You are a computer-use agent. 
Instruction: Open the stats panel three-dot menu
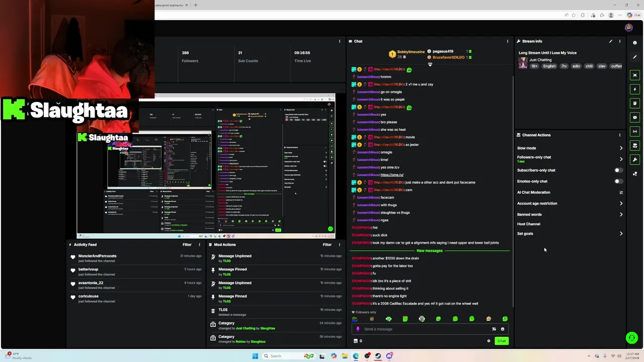click(x=340, y=41)
